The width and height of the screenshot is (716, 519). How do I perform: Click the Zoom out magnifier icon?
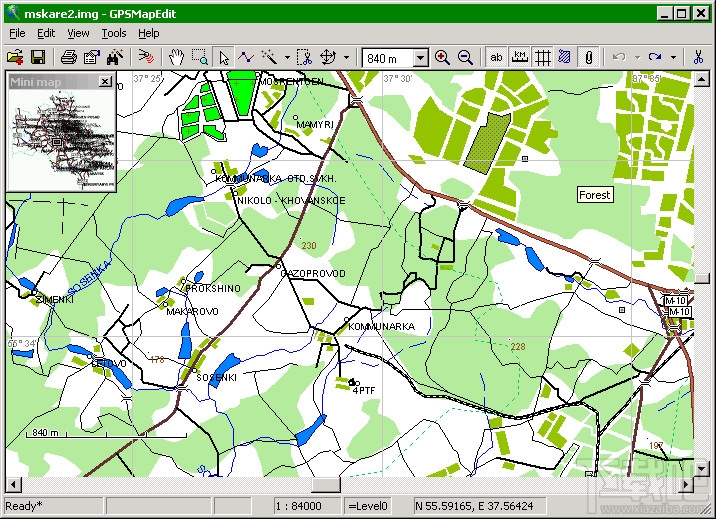point(465,58)
